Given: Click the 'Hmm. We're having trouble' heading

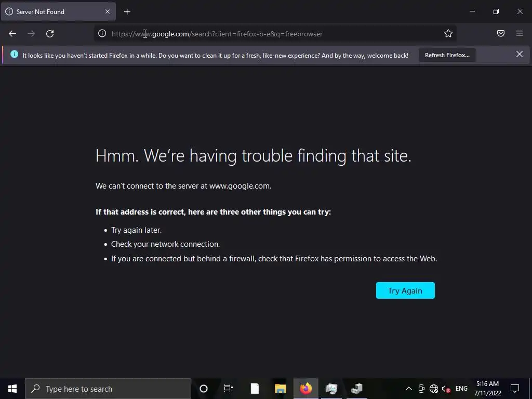Looking at the screenshot, I should click(254, 156).
